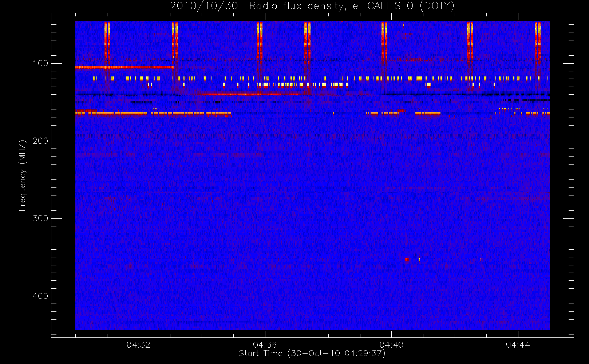Click the date "2010/10/30" in the title

click(204, 6)
